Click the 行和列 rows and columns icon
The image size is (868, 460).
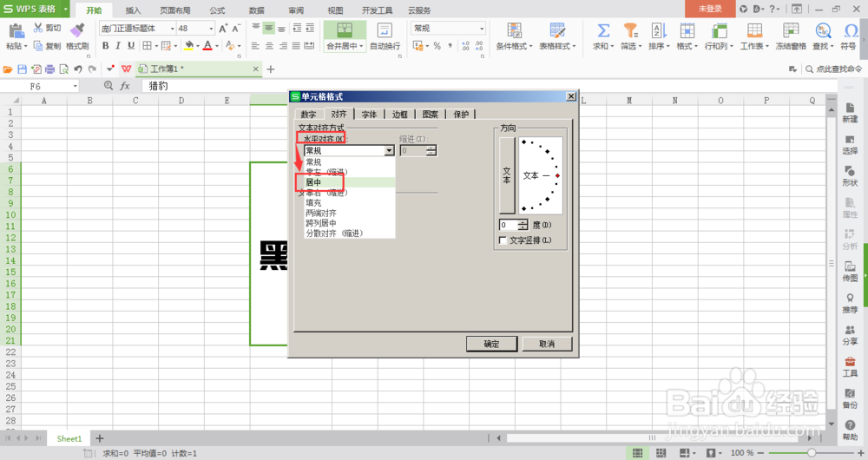(x=719, y=31)
